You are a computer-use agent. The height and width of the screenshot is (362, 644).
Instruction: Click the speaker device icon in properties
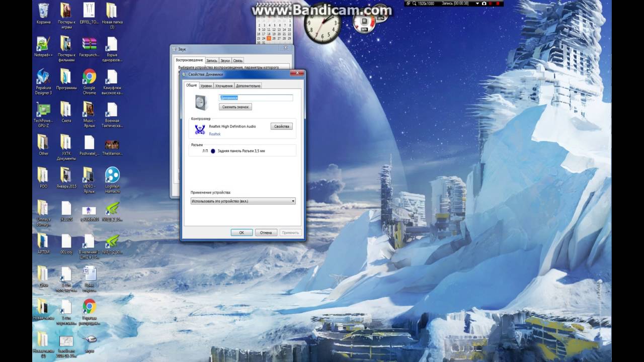(201, 102)
